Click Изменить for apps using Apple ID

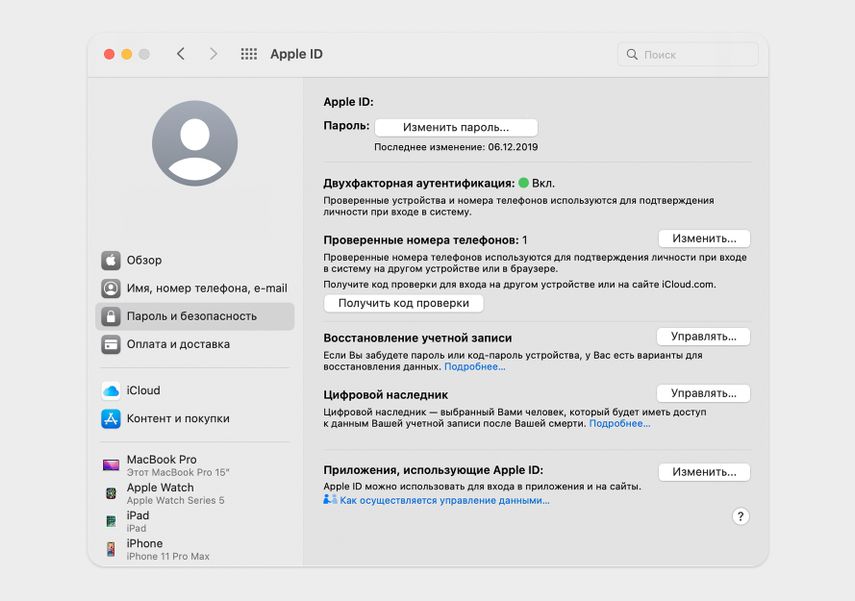704,472
